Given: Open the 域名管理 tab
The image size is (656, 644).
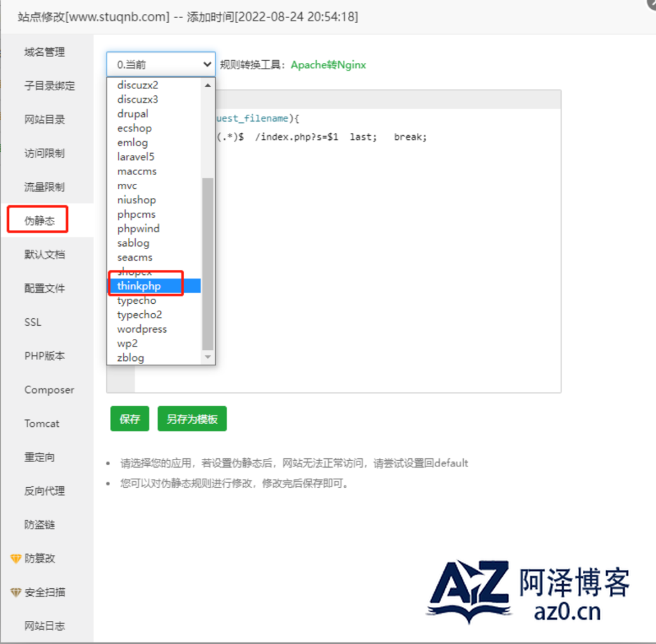Looking at the screenshot, I should [45, 52].
